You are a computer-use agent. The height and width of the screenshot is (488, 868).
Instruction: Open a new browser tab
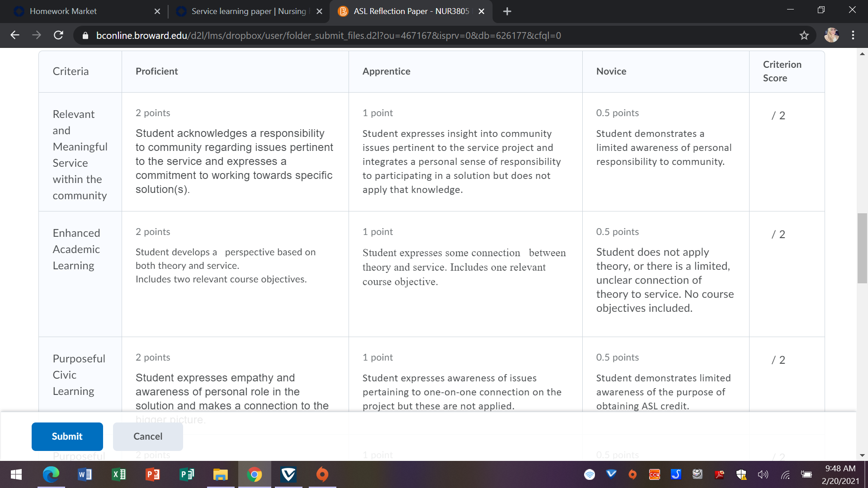[507, 11]
